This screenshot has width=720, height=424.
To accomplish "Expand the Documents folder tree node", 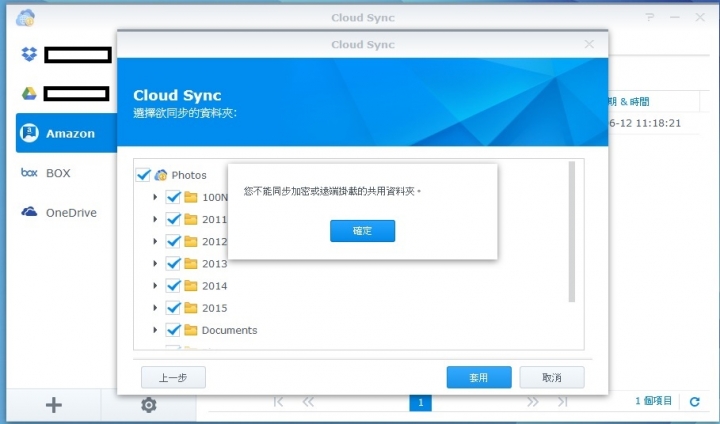I will point(155,330).
